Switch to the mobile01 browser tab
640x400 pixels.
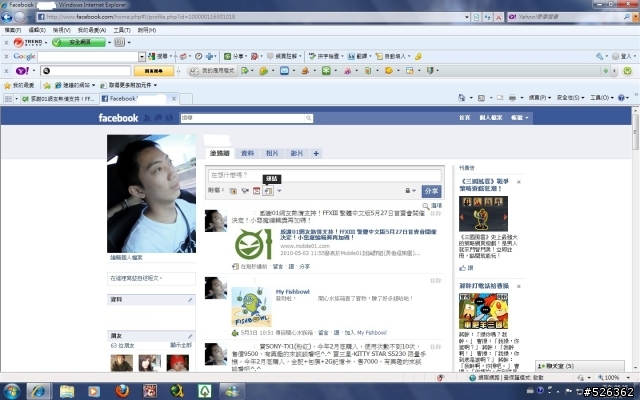60,99
